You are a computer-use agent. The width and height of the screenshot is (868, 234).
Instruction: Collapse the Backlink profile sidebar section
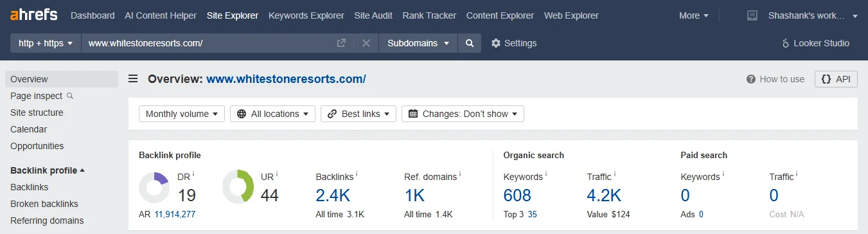point(48,170)
